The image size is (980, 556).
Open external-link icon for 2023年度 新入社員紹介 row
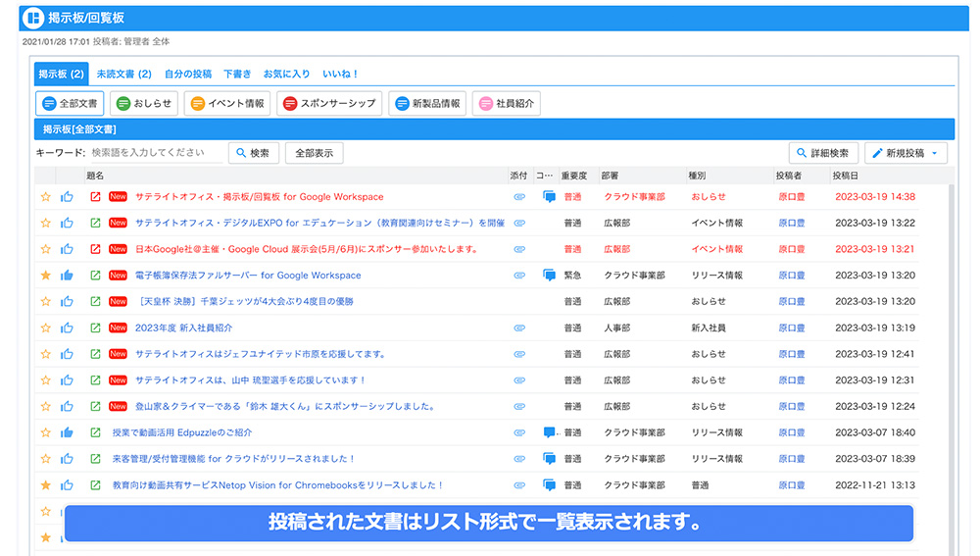tap(95, 328)
